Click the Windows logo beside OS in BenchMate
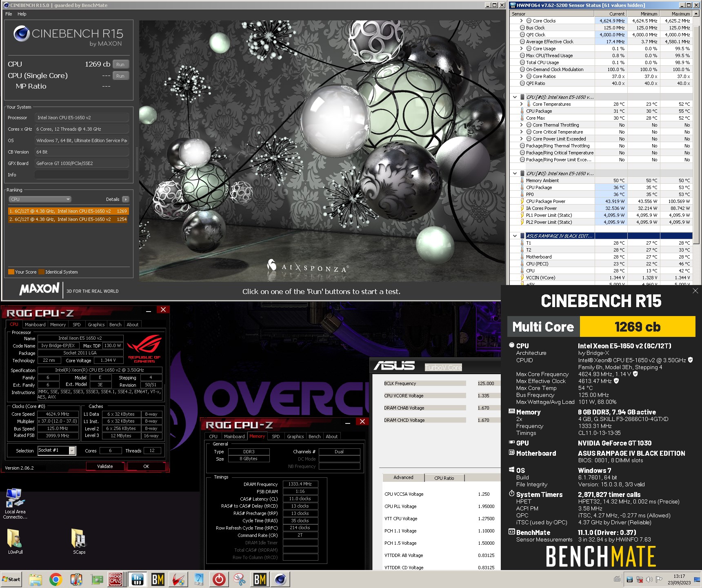The height and width of the screenshot is (588, 702). point(511,470)
